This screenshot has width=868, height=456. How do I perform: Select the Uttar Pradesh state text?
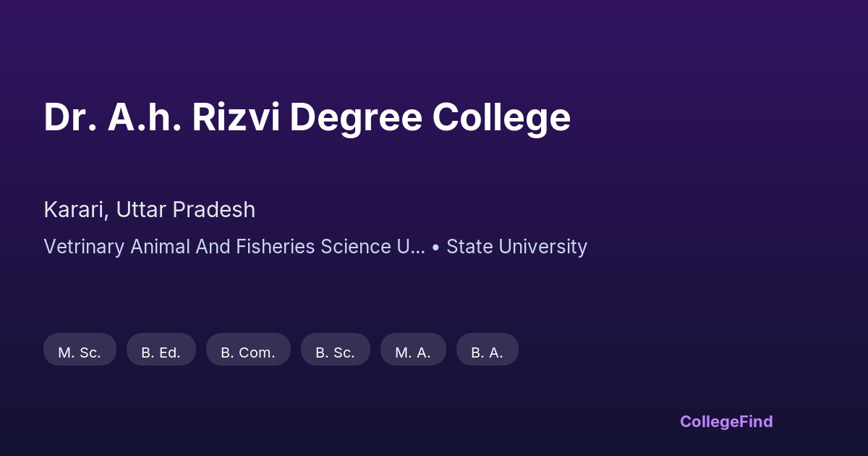[x=186, y=210]
